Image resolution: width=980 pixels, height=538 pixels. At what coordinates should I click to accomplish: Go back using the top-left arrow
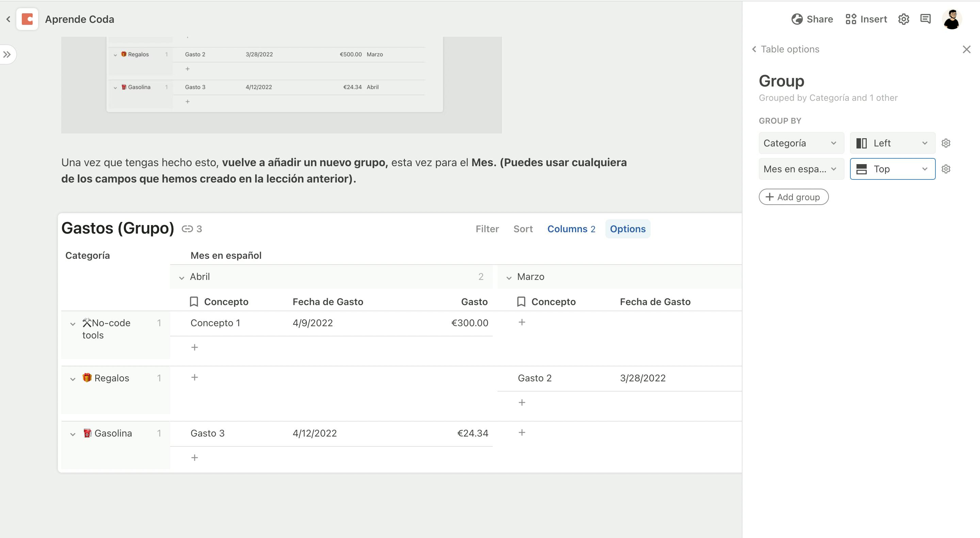(9, 19)
